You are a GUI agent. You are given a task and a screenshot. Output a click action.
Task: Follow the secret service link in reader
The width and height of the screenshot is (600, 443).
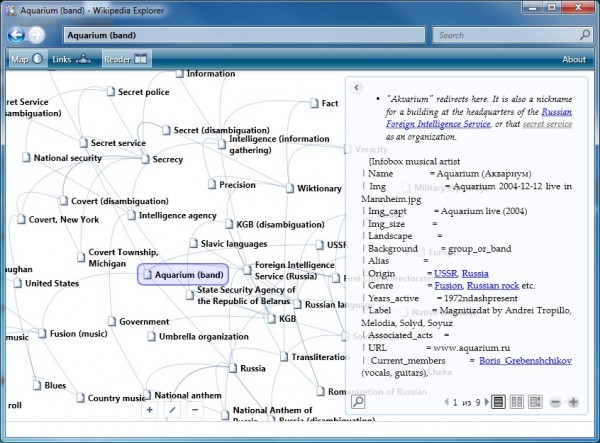coord(547,124)
